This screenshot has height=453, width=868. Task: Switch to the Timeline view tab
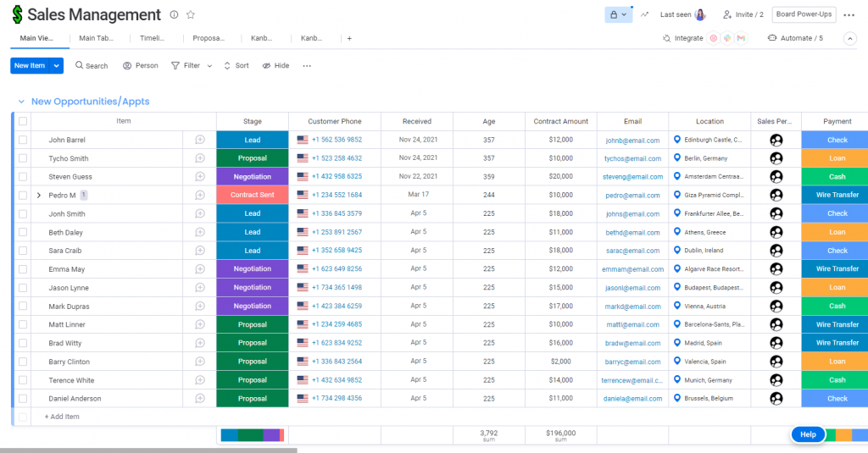coord(153,38)
